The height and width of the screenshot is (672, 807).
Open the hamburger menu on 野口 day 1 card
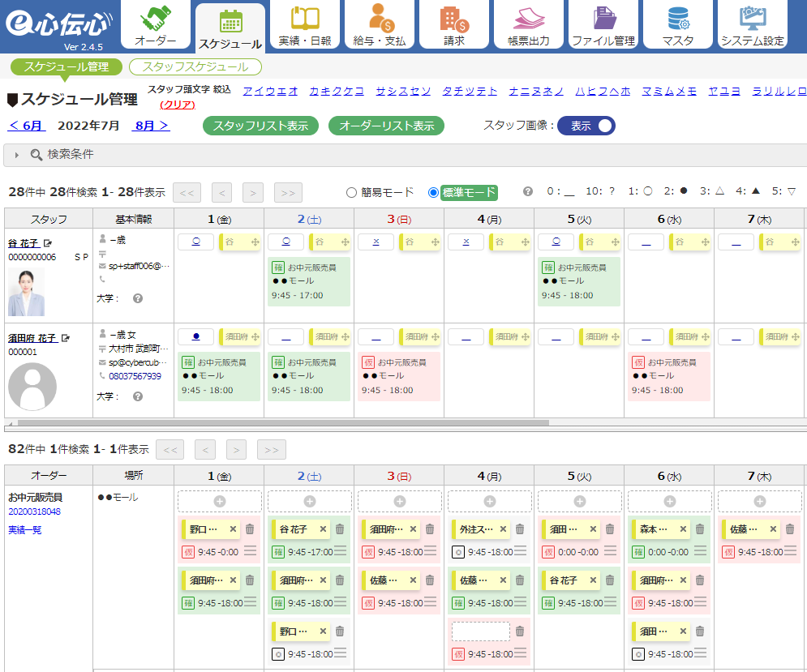point(250,551)
